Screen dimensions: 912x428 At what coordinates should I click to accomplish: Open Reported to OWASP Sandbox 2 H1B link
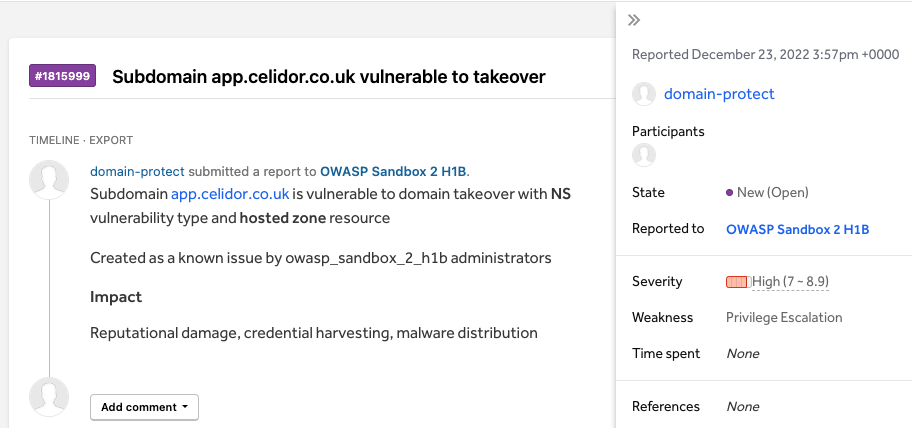797,229
